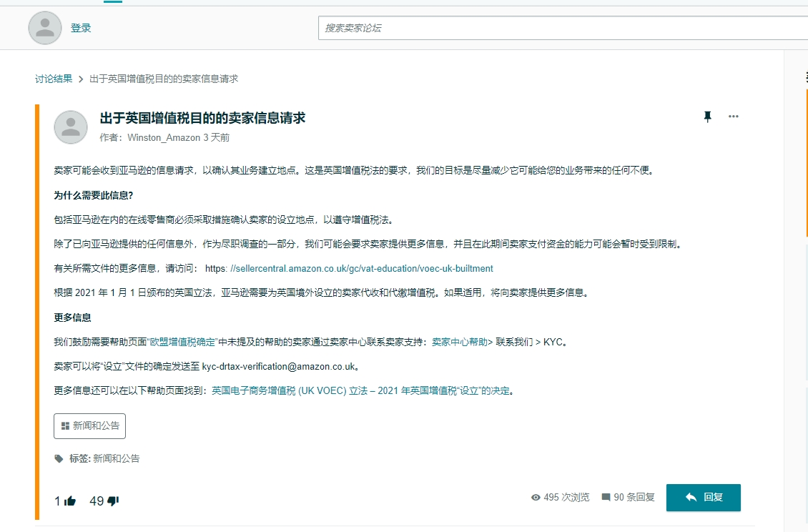Click the thumbs down dislike icon
Viewport: 808px width, 532px height.
113,501
